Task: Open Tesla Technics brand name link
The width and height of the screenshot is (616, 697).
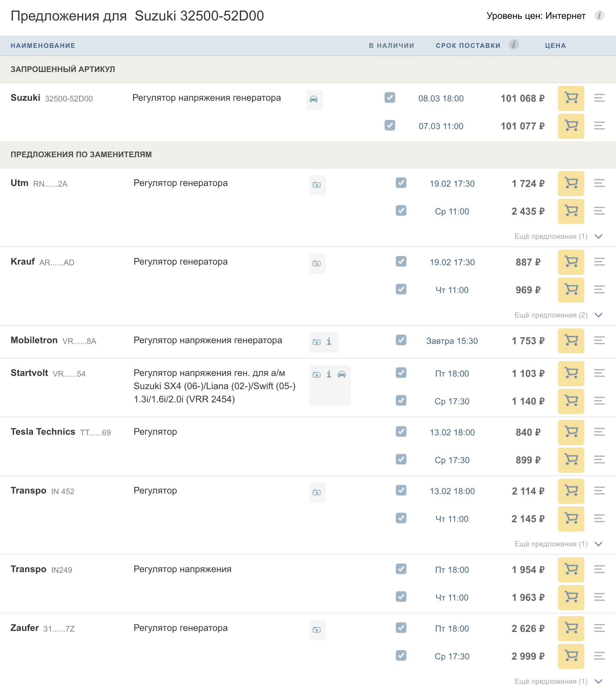Action: pyautogui.click(x=43, y=432)
